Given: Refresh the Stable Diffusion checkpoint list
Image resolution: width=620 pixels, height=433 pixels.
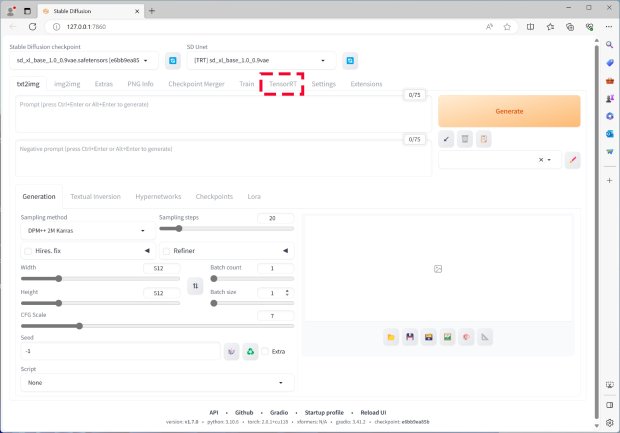Looking at the screenshot, I should click(173, 61).
